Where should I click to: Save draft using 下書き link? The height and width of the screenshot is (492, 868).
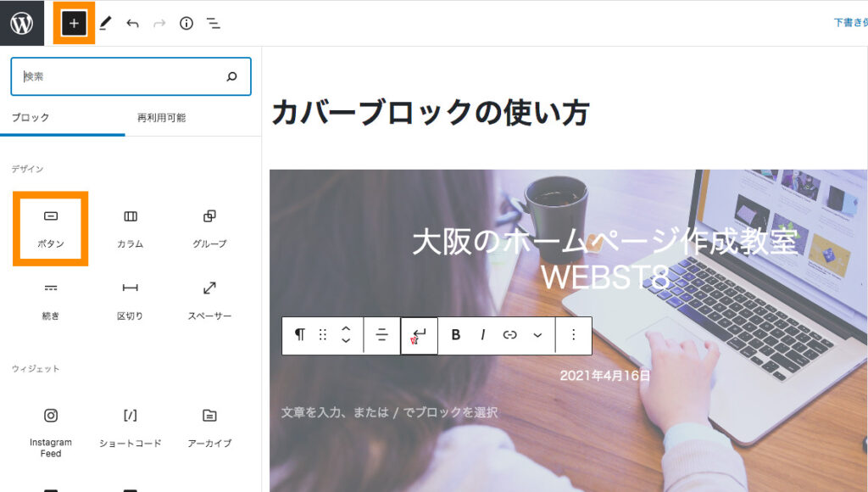coord(851,23)
